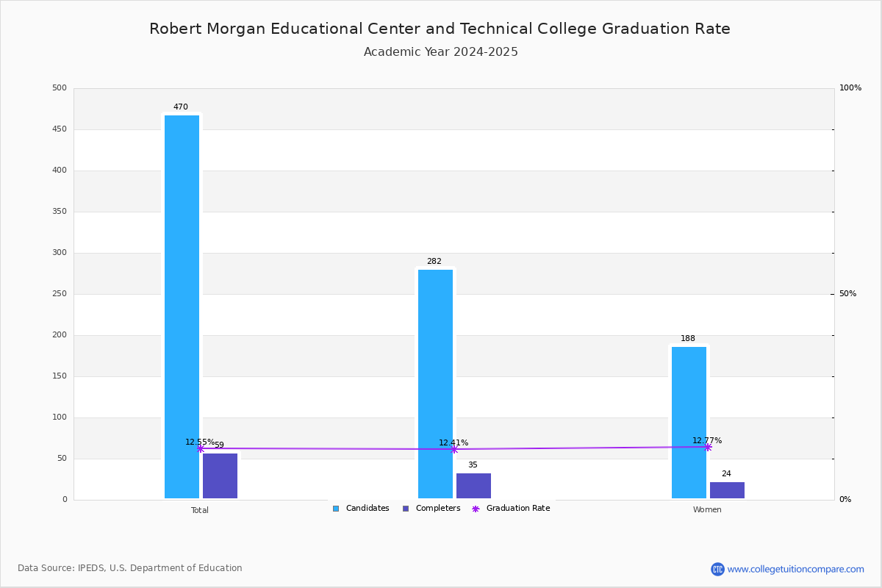Toggle the Completers series legend label
The width and height of the screenshot is (882, 588).
[x=438, y=509]
